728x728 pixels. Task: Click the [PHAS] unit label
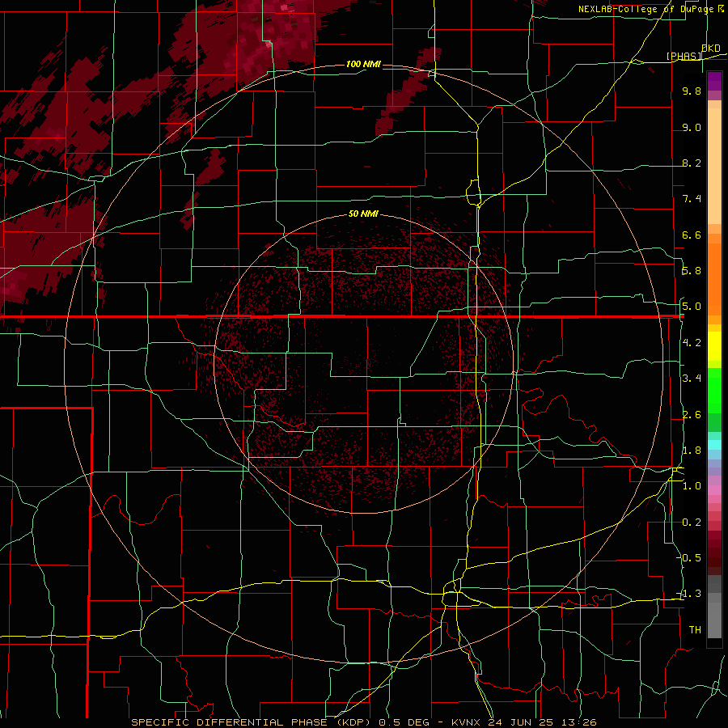(x=684, y=56)
